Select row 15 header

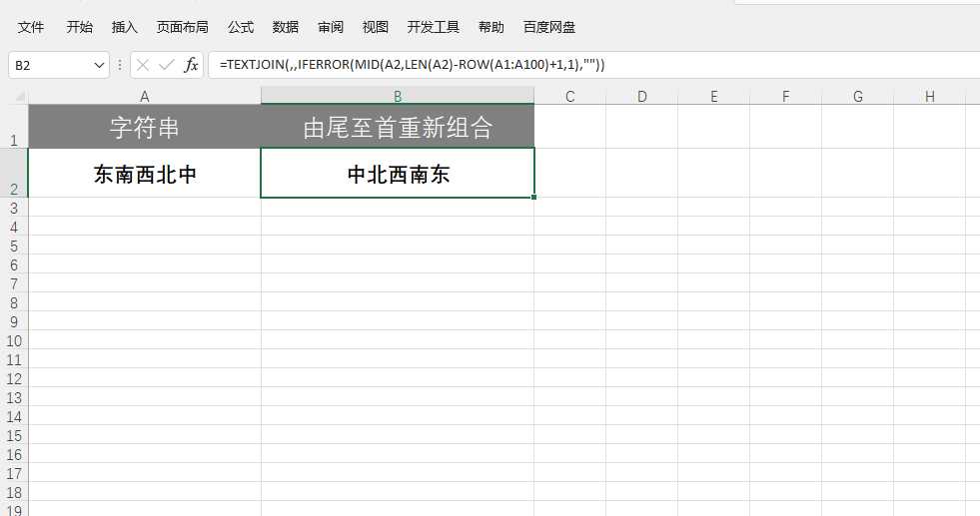tap(14, 435)
